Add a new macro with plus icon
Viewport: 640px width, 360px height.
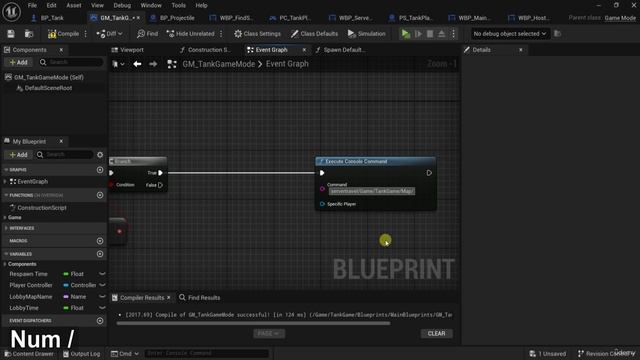click(100, 241)
